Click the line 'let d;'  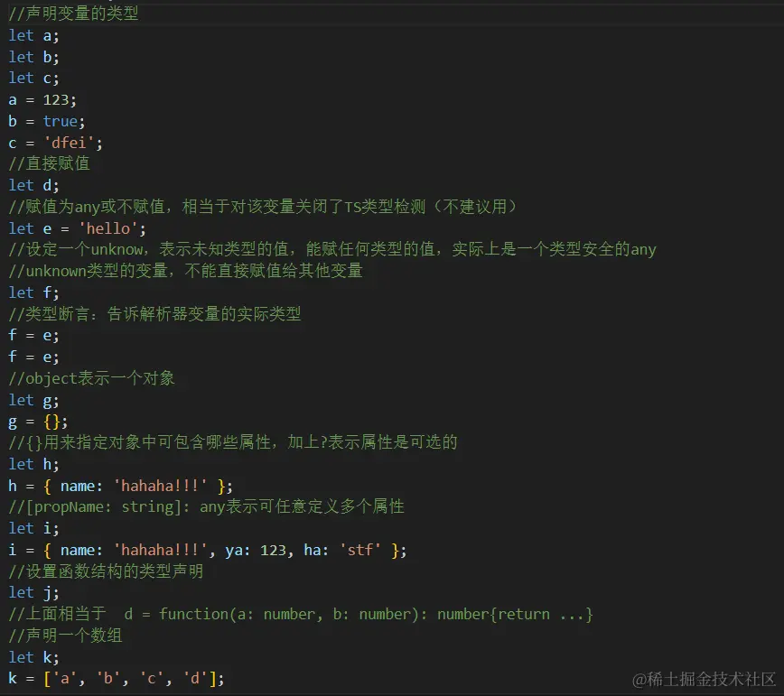33,185
